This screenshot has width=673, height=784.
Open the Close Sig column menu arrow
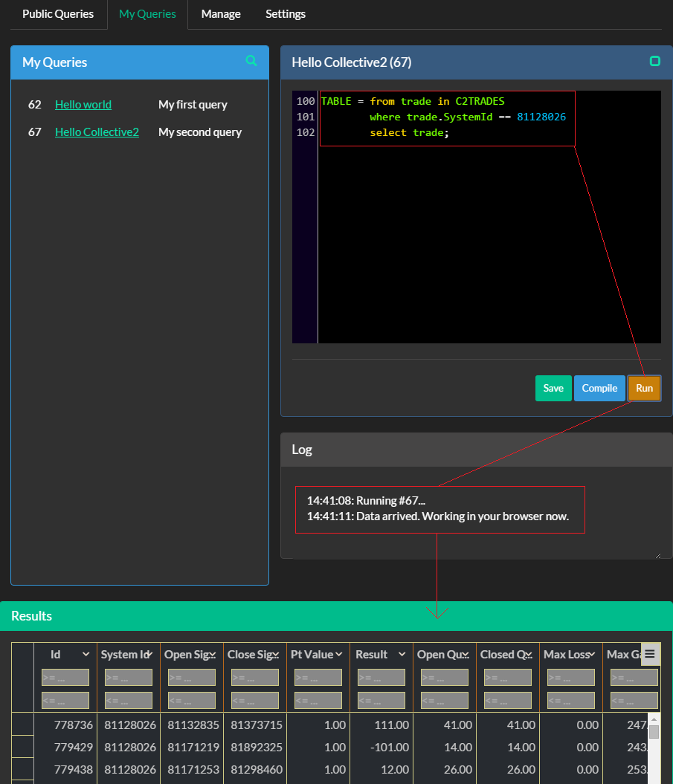[276, 654]
